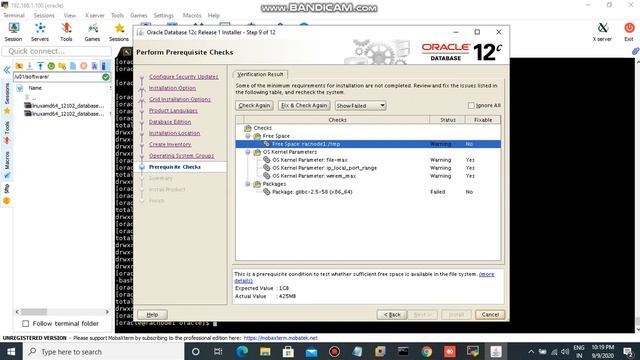Go to Installation Option step
This screenshot has width=640, height=360.
pyautogui.click(x=172, y=88)
